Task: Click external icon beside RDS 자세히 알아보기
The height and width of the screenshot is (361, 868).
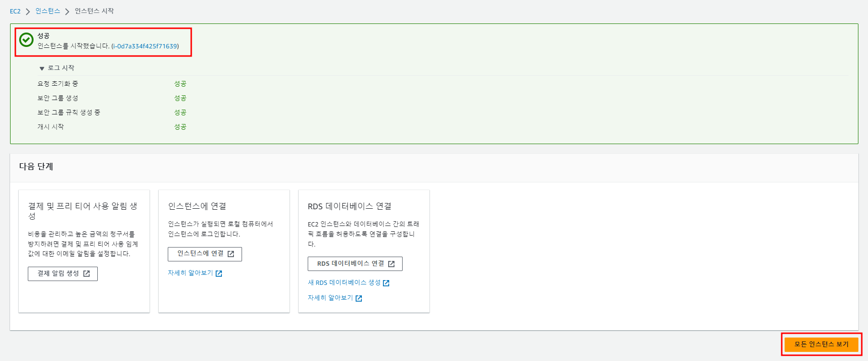Action: [359, 298]
